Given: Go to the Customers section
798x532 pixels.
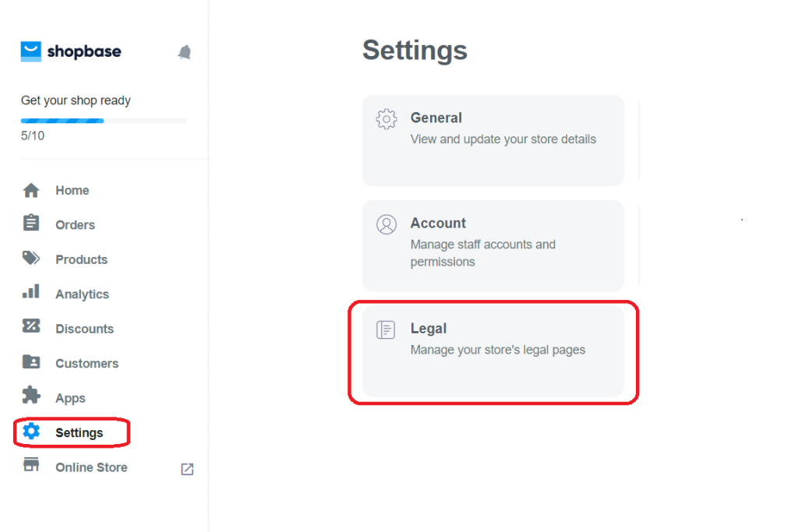Looking at the screenshot, I should [87, 363].
